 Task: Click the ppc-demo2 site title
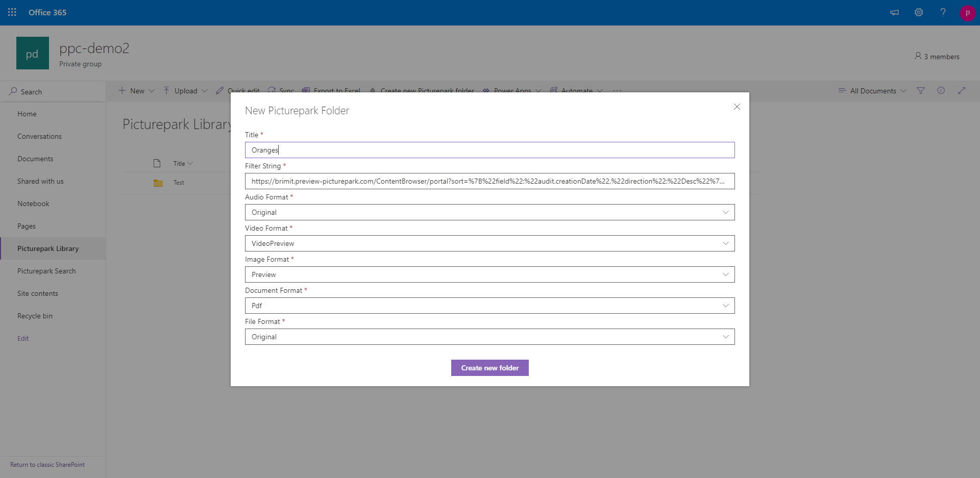(94, 48)
